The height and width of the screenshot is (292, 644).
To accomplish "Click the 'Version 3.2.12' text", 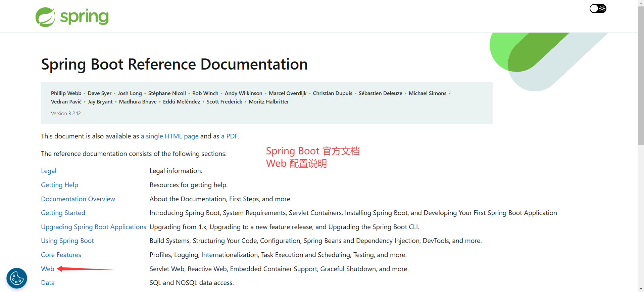I will pyautogui.click(x=66, y=114).
